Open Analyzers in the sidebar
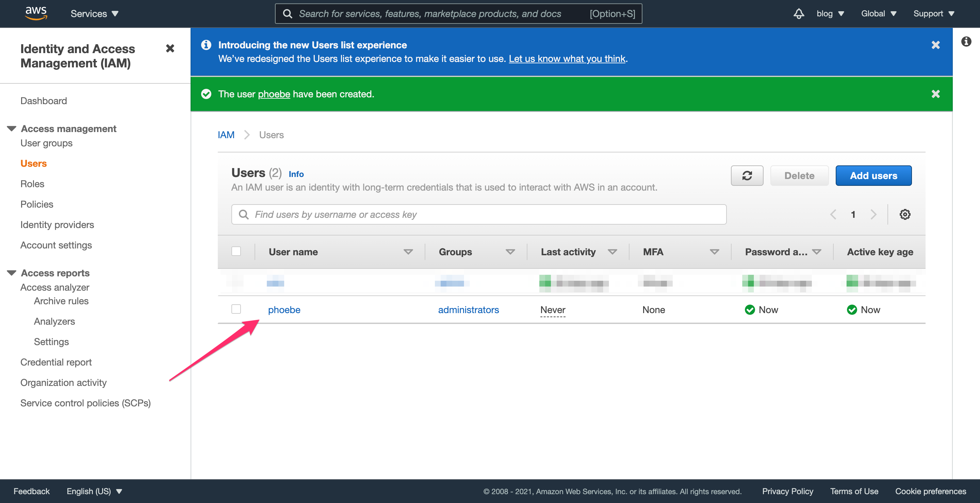980x503 pixels. [54, 322]
